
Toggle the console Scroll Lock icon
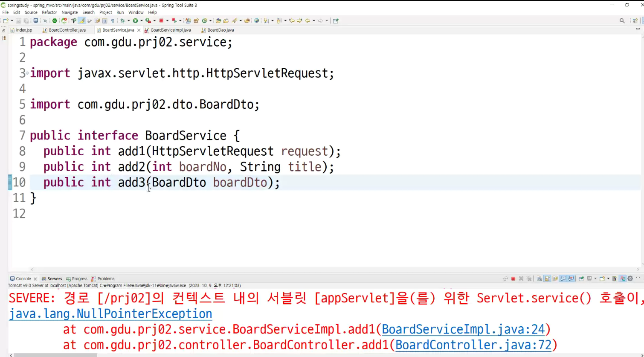click(x=547, y=279)
